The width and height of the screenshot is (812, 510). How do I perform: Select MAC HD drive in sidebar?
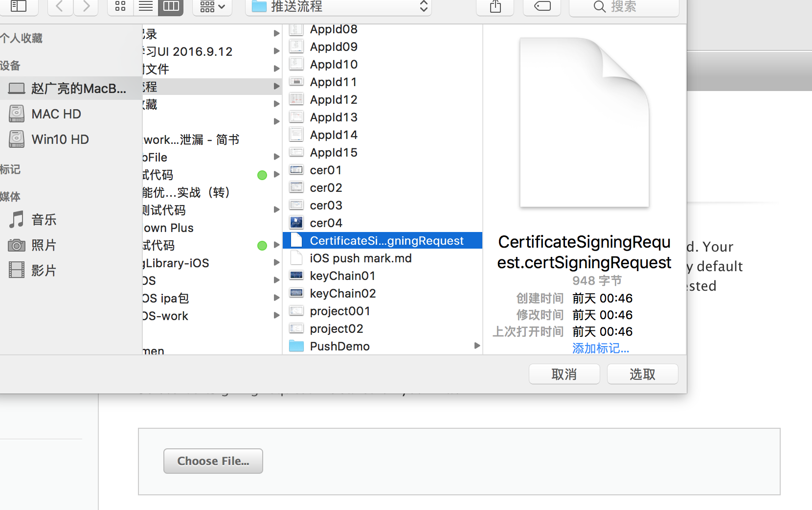56,114
